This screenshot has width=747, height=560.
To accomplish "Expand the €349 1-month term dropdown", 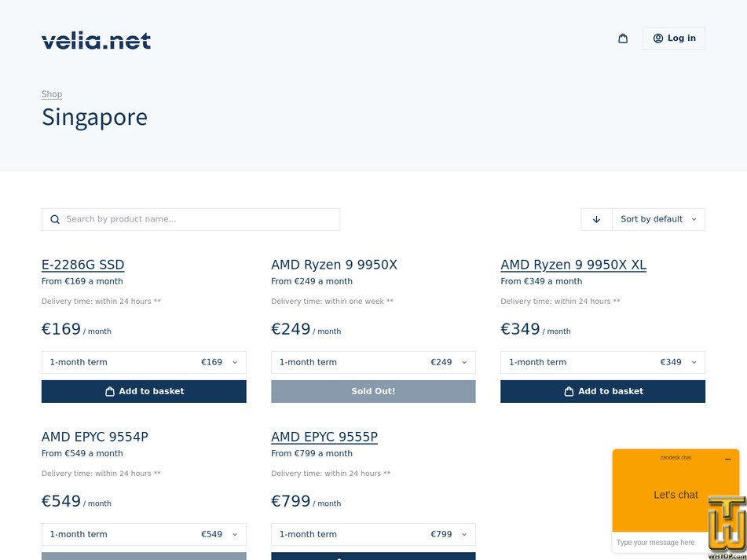I will (602, 362).
